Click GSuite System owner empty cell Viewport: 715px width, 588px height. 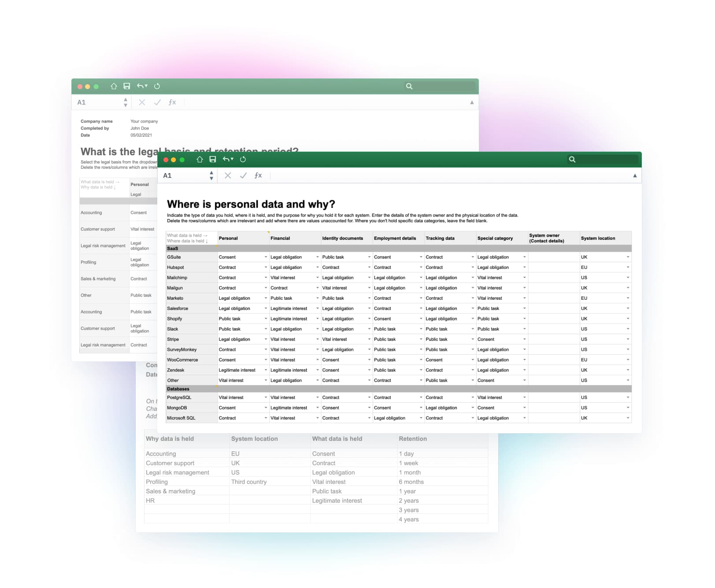pyautogui.click(x=554, y=257)
